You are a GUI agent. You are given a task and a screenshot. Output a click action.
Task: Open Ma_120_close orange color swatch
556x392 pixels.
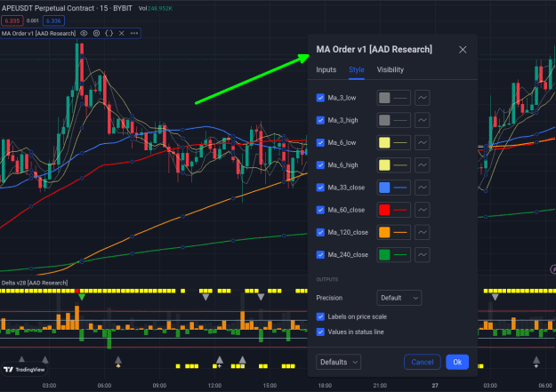point(384,232)
